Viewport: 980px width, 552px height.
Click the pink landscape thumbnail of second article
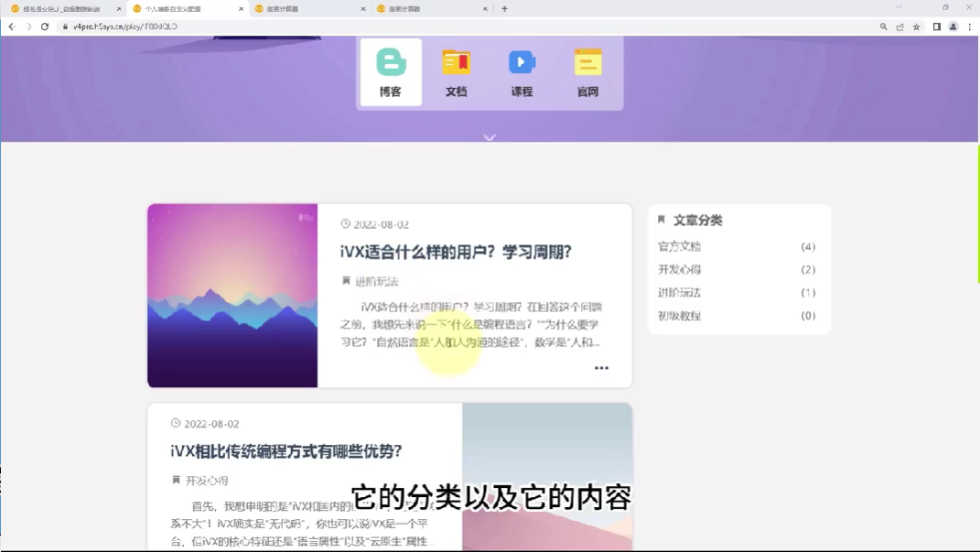[547, 476]
